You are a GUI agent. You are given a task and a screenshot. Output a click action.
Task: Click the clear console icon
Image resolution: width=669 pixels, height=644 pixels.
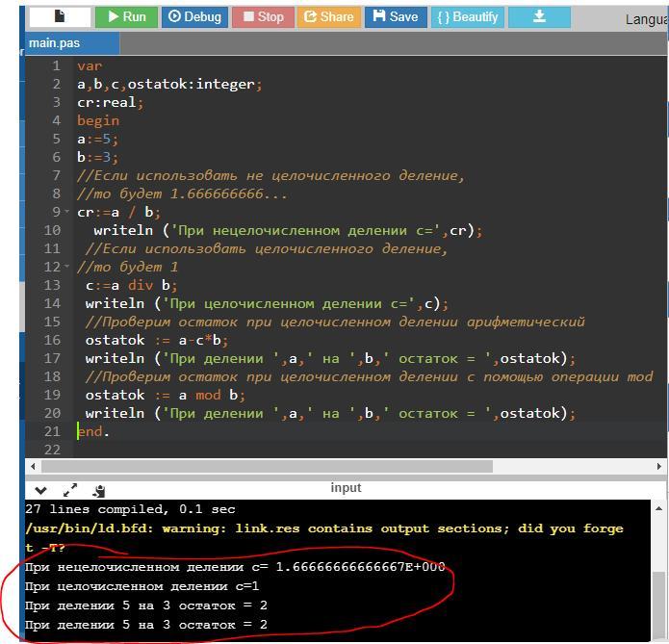coord(99,490)
